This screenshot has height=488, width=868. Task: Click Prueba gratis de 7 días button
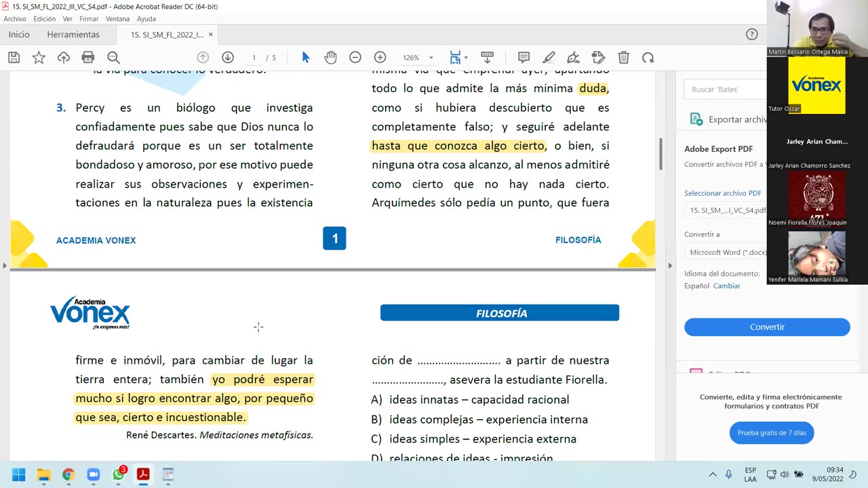(772, 433)
